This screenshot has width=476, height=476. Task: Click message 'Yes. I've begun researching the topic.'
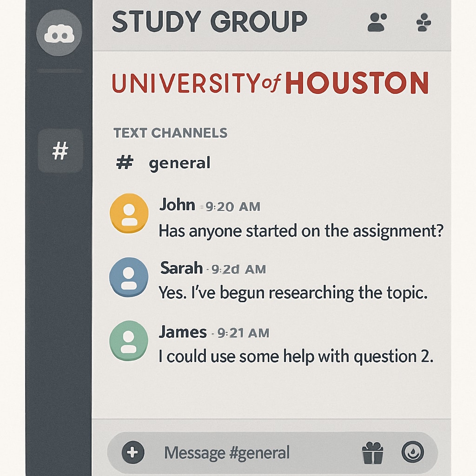[x=293, y=293]
